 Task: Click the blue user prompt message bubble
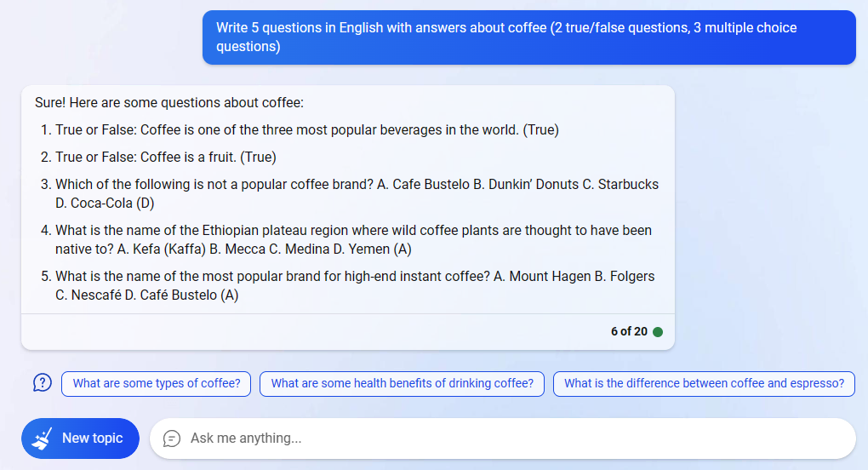tap(528, 37)
